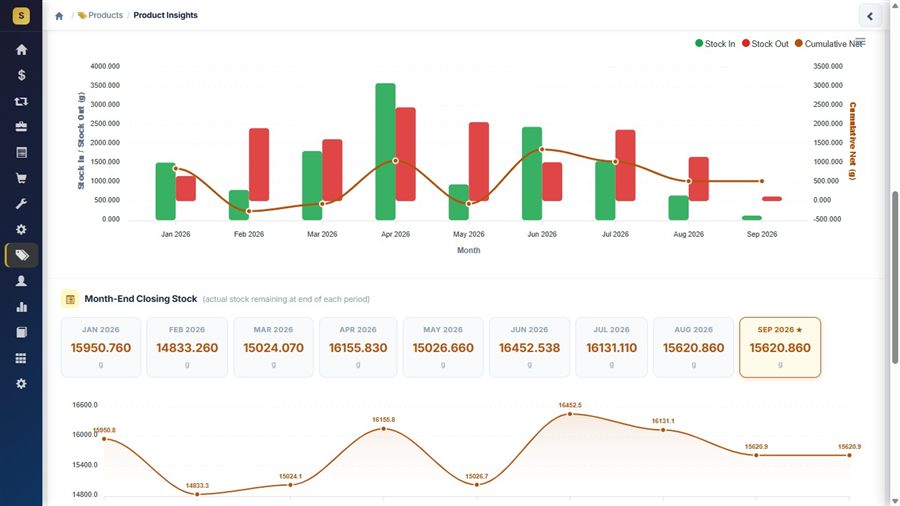Open the dollar sign finance section
The width and height of the screenshot is (900, 506).
point(21,75)
